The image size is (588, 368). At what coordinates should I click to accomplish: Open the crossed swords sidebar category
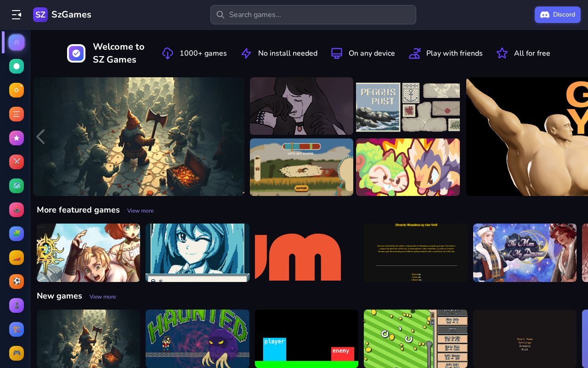point(17,162)
